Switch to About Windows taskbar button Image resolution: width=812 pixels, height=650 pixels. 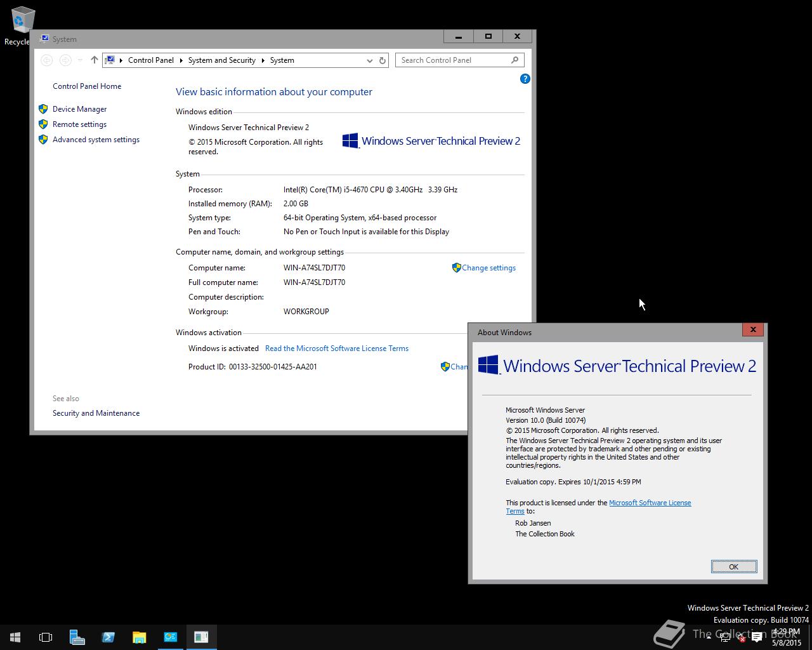point(201,637)
